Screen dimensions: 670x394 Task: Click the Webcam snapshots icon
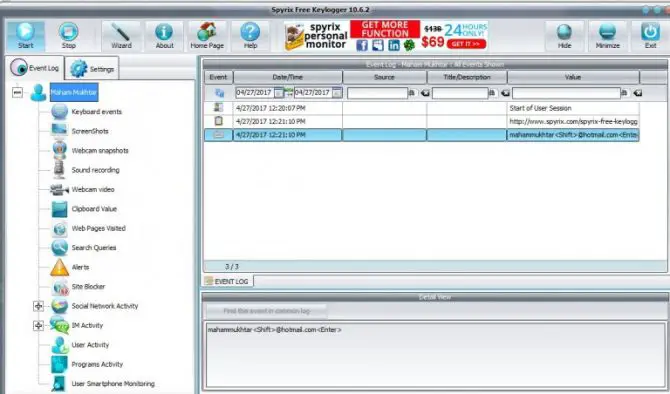click(59, 150)
